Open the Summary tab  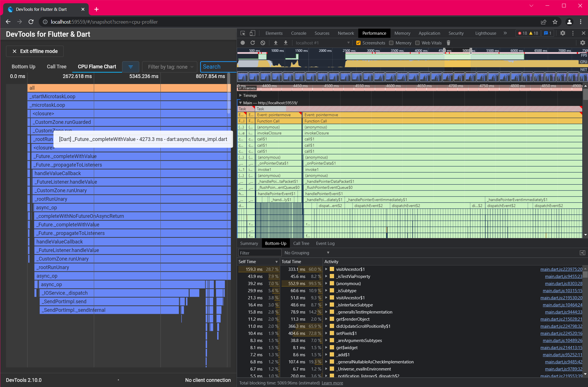tap(249, 243)
